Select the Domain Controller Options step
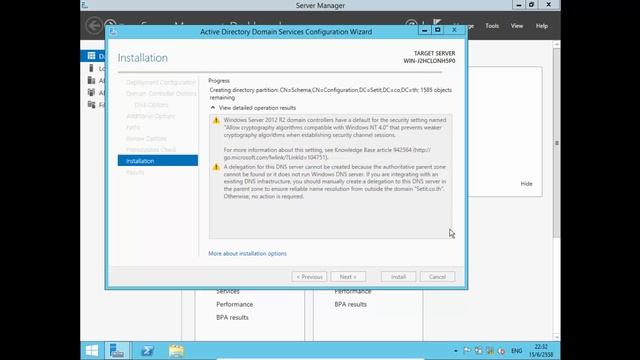The image size is (640, 360). coord(161,93)
